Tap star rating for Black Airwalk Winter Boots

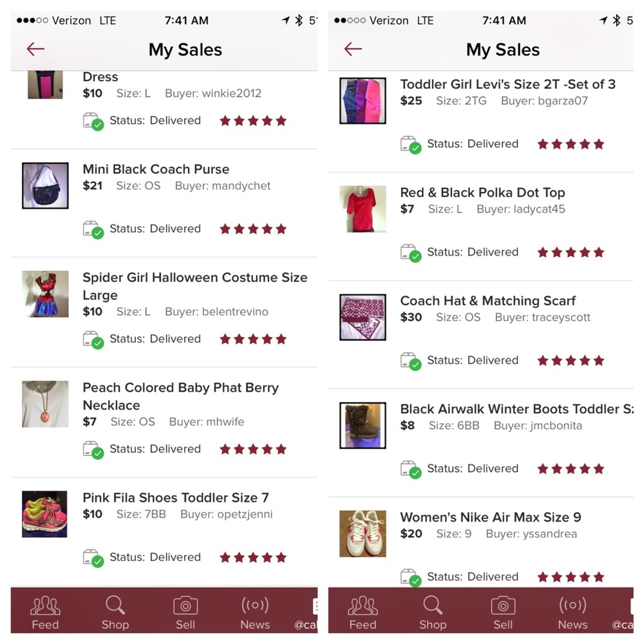click(571, 469)
